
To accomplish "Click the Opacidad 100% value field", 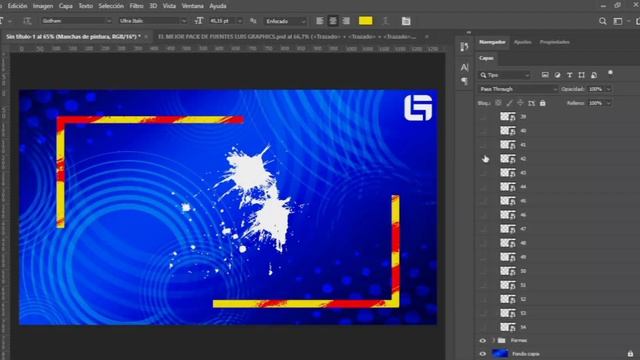I will pos(596,89).
